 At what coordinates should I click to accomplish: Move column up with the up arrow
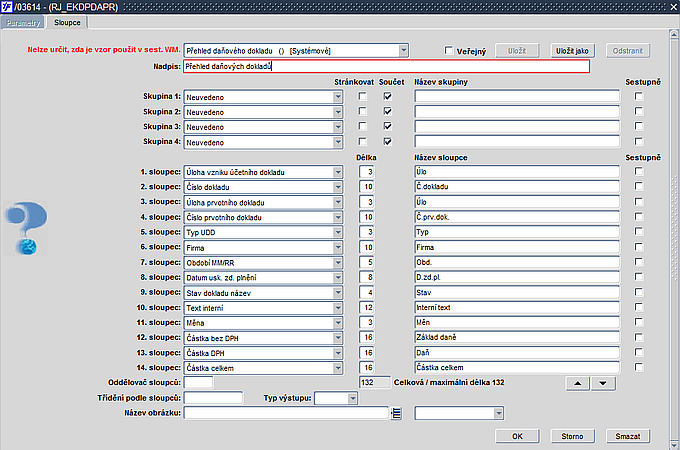[577, 383]
